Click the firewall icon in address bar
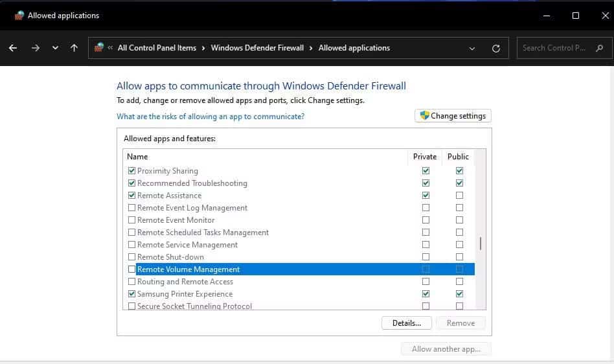Screen dimensions: 614x364 click(99, 47)
